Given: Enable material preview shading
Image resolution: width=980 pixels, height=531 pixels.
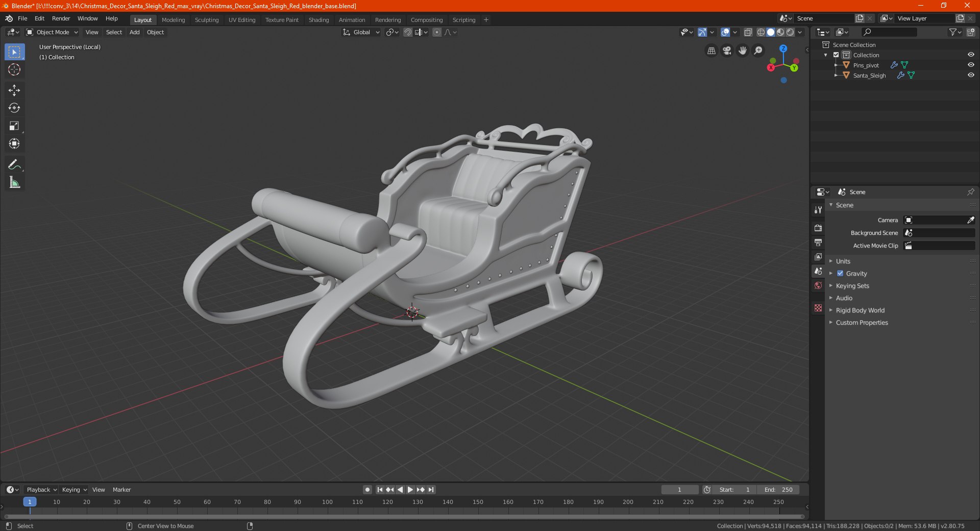Looking at the screenshot, I should click(x=780, y=32).
